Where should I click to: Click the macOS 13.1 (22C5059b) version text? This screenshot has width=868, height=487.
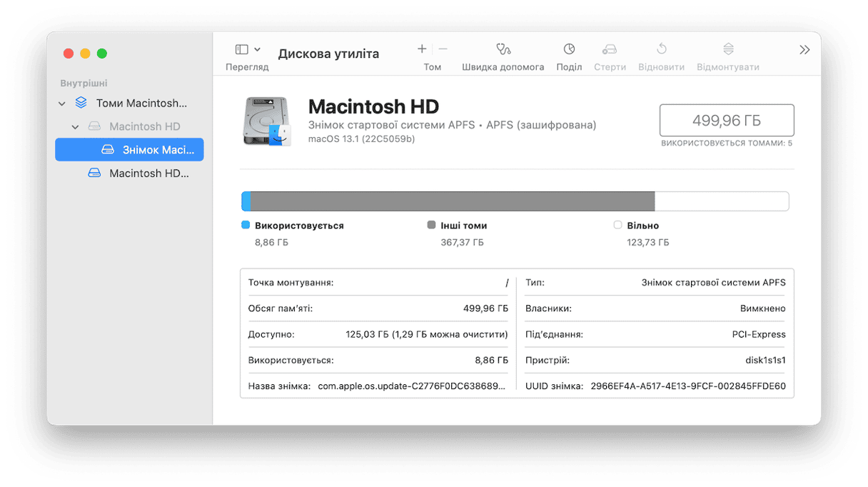pos(361,139)
